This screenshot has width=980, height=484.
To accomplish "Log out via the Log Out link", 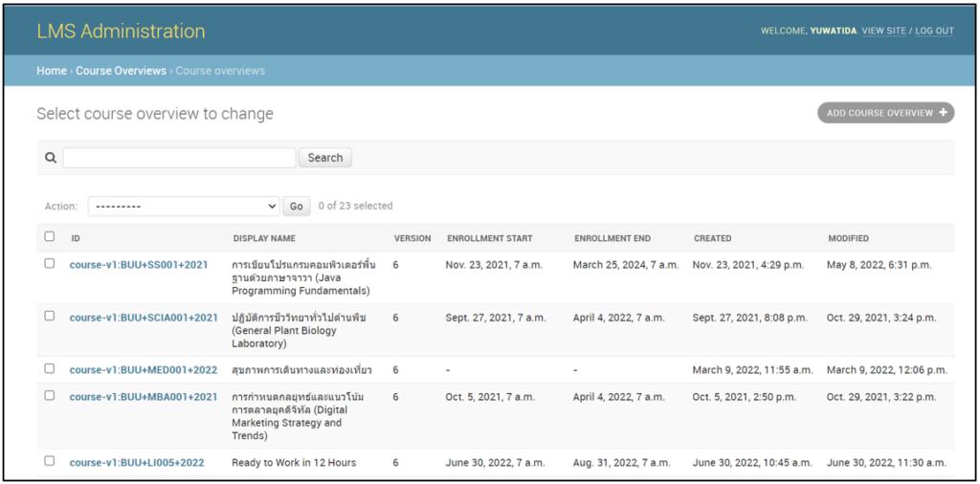I will click(934, 31).
